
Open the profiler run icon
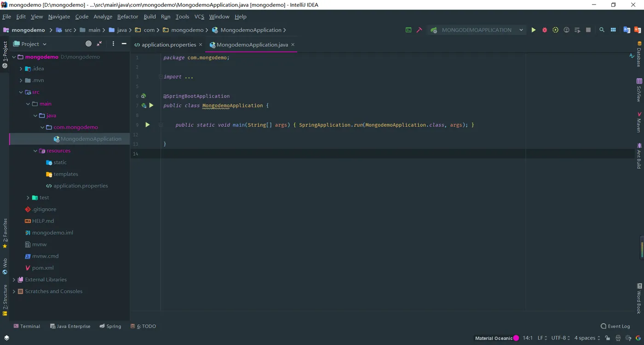tap(566, 30)
